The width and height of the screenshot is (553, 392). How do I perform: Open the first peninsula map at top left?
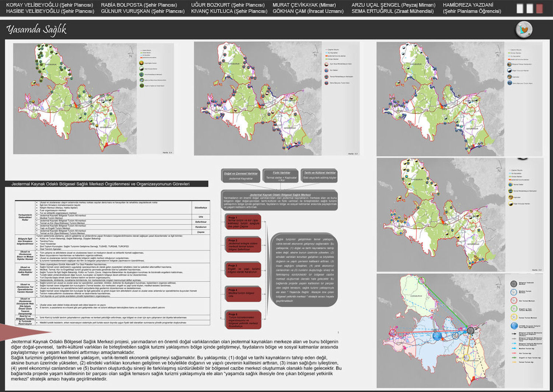[93, 98]
